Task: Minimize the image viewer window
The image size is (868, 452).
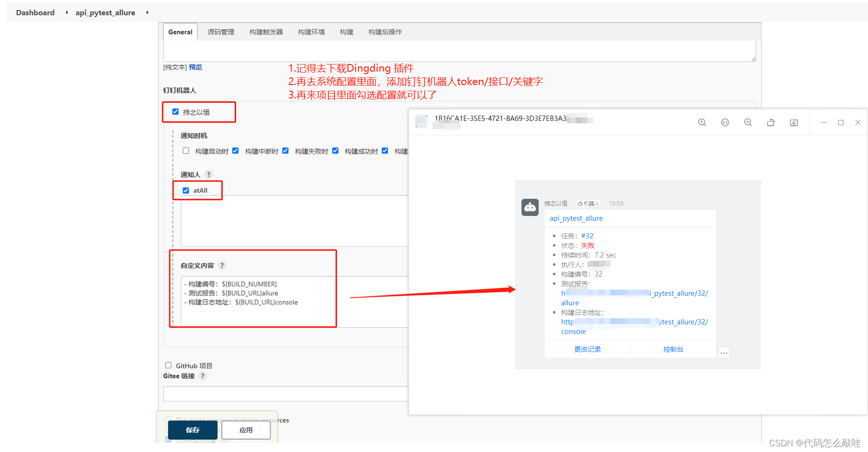Action: [824, 122]
